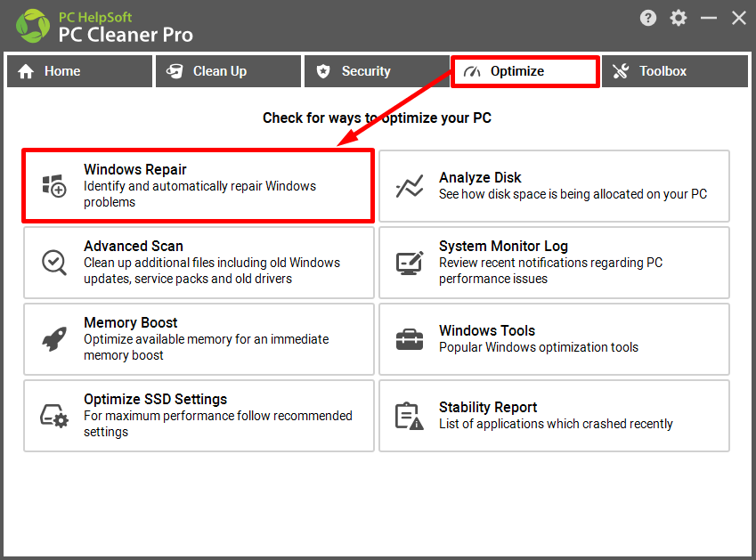Open settings with the gear icon
Screen dimensions: 756x560
(679, 19)
